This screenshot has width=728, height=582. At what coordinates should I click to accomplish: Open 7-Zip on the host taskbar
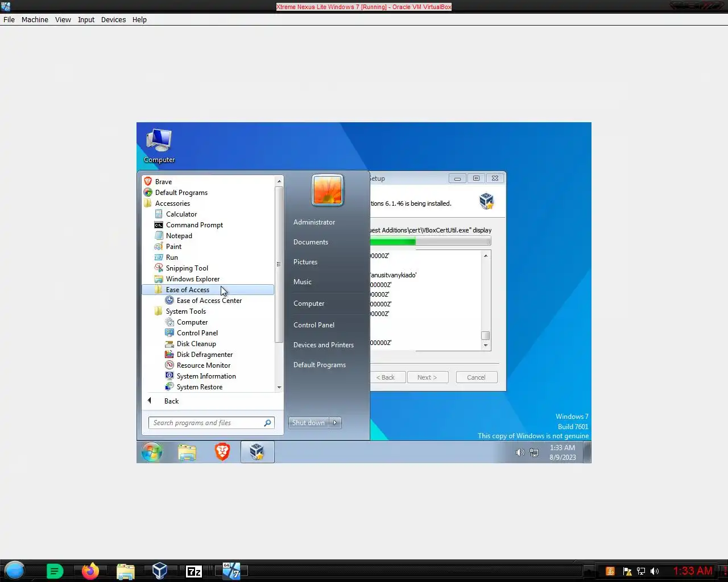(x=194, y=571)
